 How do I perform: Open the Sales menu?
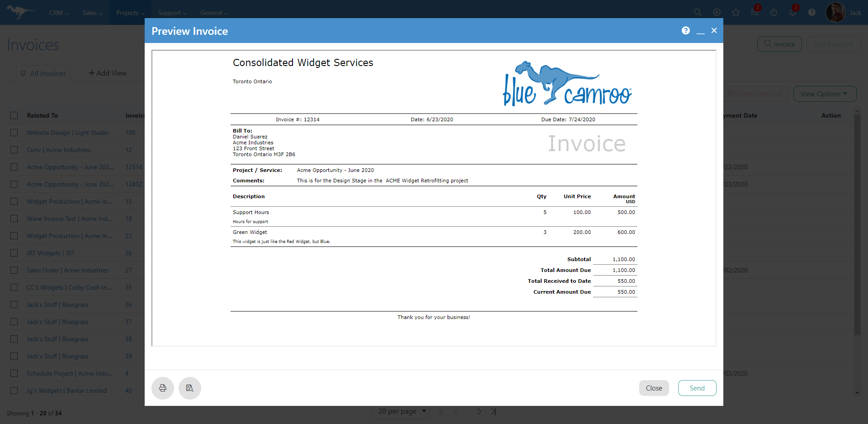coord(92,13)
